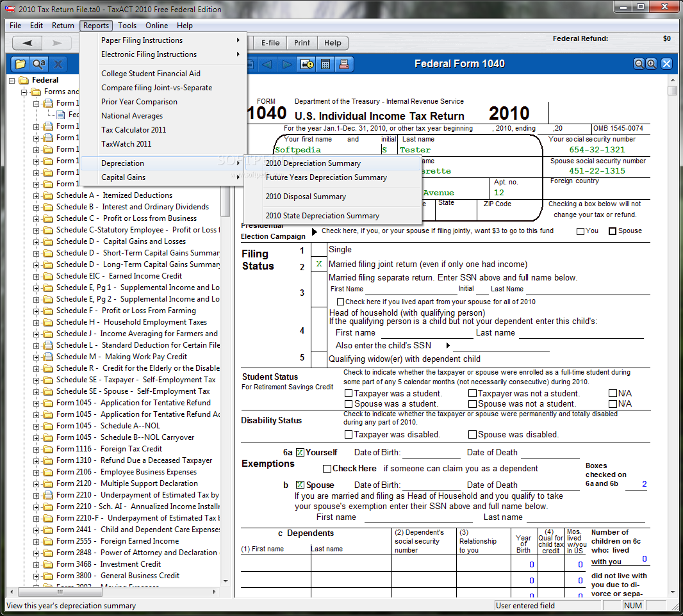Check 'Spouse was not a student' box
Image resolution: width=683 pixels, height=616 pixels.
[472, 404]
